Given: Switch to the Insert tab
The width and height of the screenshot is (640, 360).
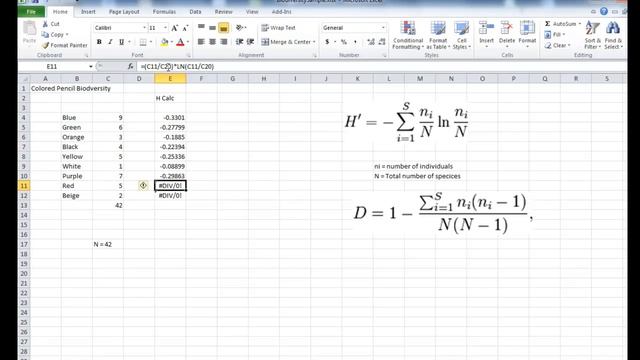Looking at the screenshot, I should 88,12.
